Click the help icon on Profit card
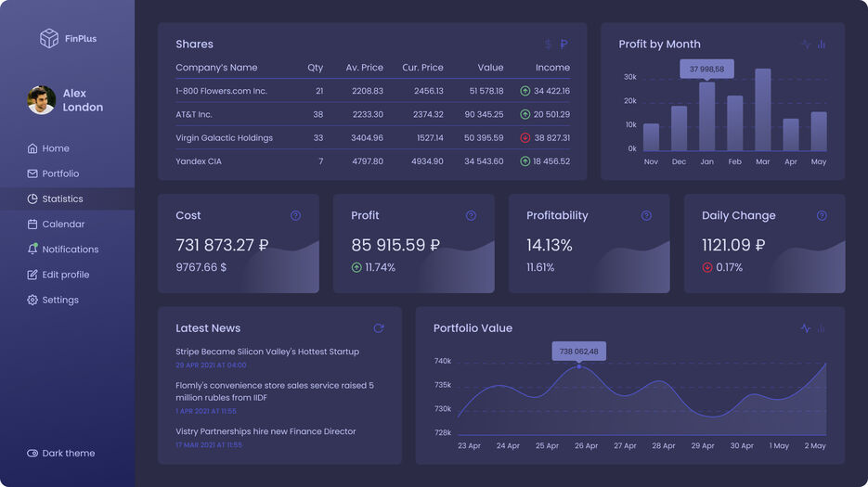Viewport: 868px width, 487px height. (471, 215)
